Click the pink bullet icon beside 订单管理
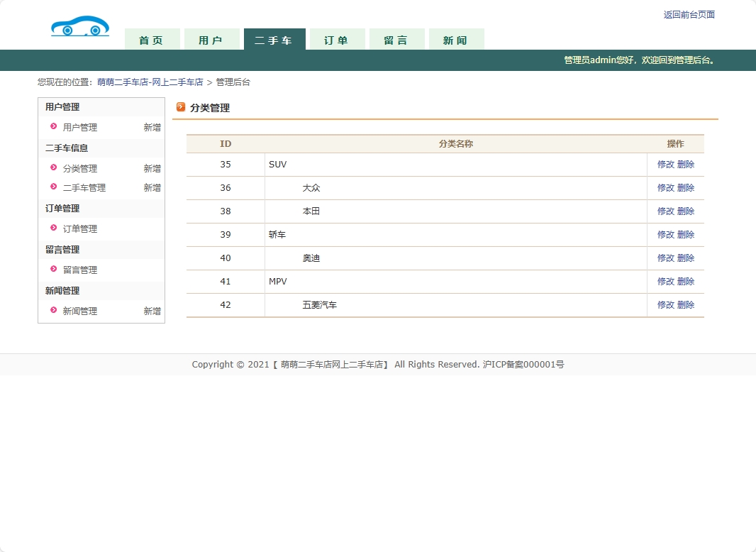 pyautogui.click(x=54, y=228)
